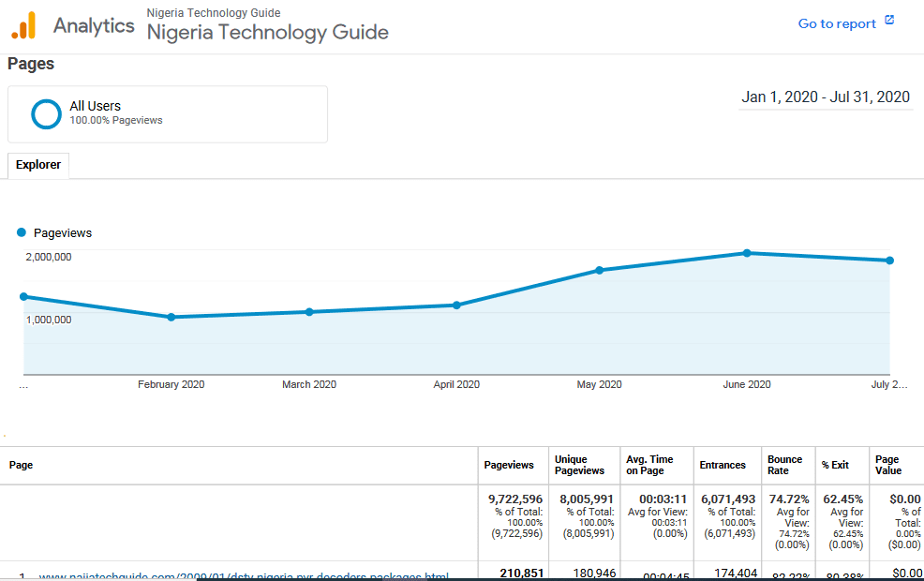Click the page value total $0.00
Image resolution: width=924 pixels, height=581 pixels.
904,499
